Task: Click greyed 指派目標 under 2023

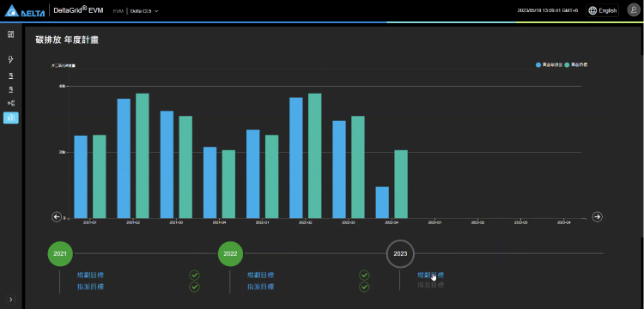Action: [x=430, y=285]
